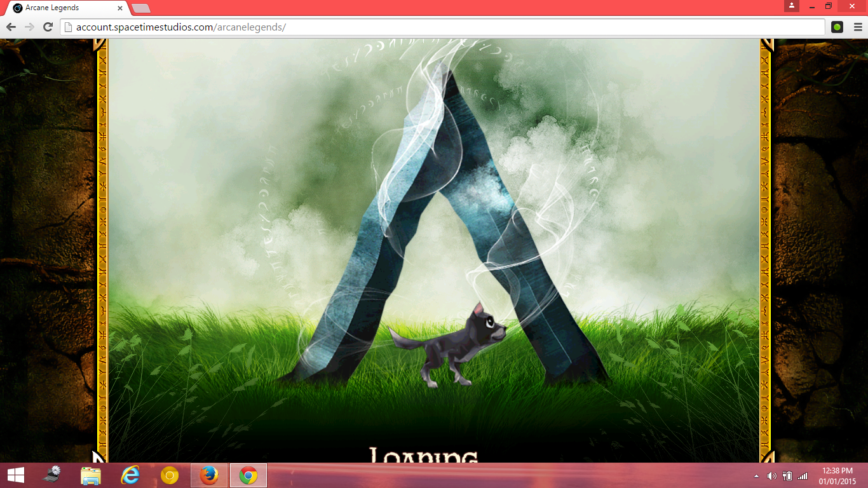
Task: Open File Explorer from the taskbar
Action: point(91,475)
